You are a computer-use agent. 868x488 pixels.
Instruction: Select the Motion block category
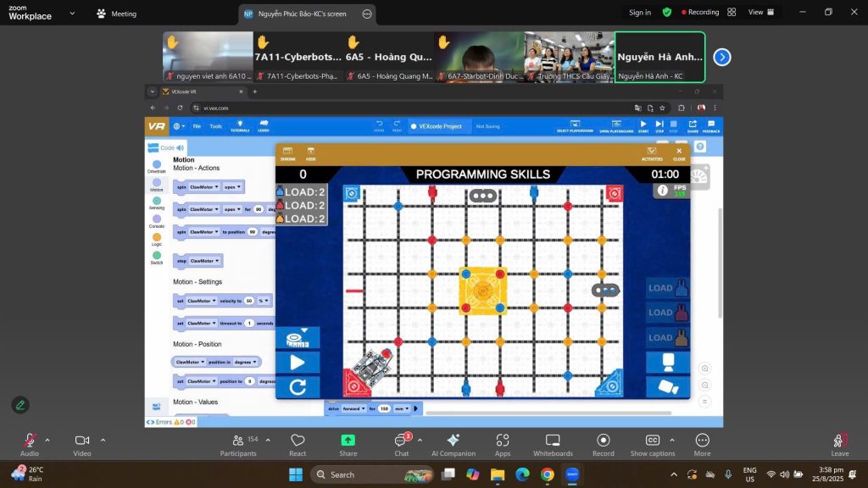point(157,185)
